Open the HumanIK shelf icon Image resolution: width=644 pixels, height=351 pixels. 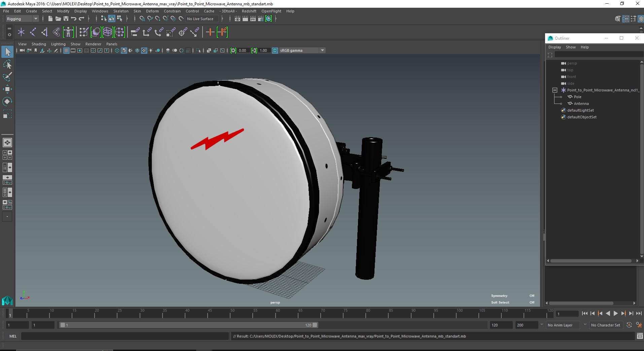tap(68, 32)
